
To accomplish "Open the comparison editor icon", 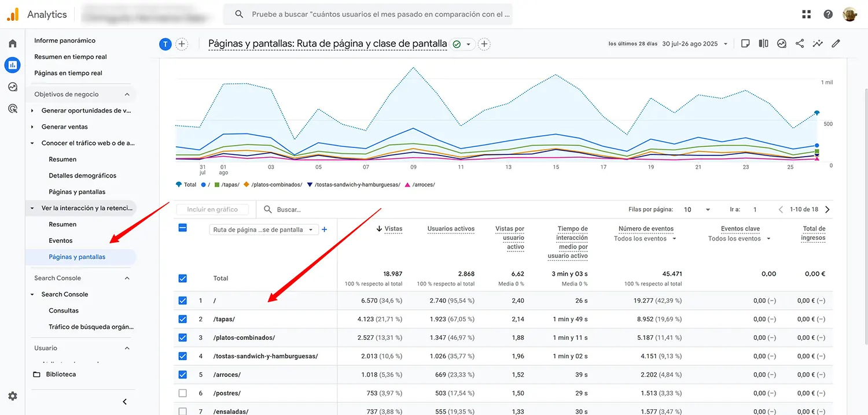I will coord(763,43).
